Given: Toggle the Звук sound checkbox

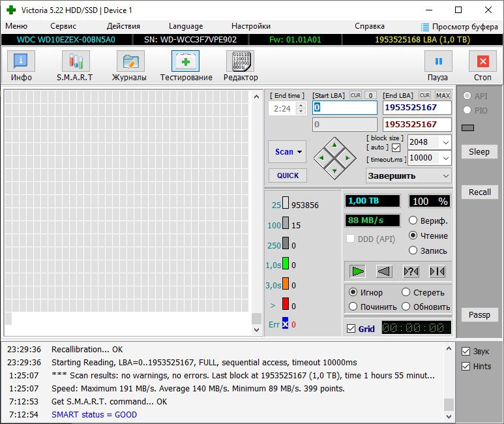Looking at the screenshot, I should pos(466,351).
